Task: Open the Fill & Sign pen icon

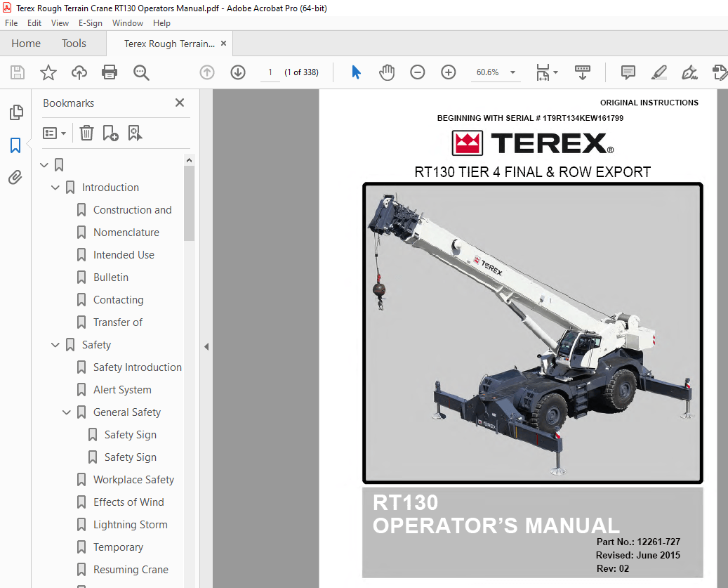Action: 689,72
